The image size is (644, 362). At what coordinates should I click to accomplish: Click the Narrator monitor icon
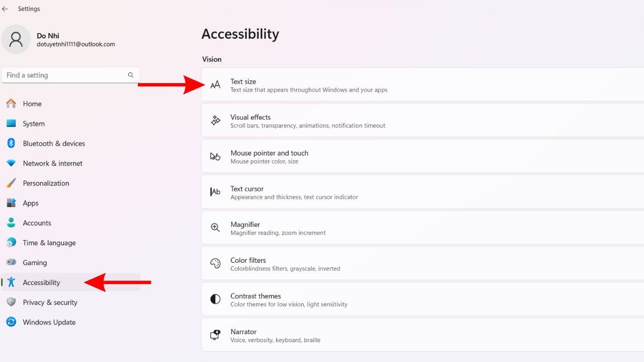click(x=215, y=335)
